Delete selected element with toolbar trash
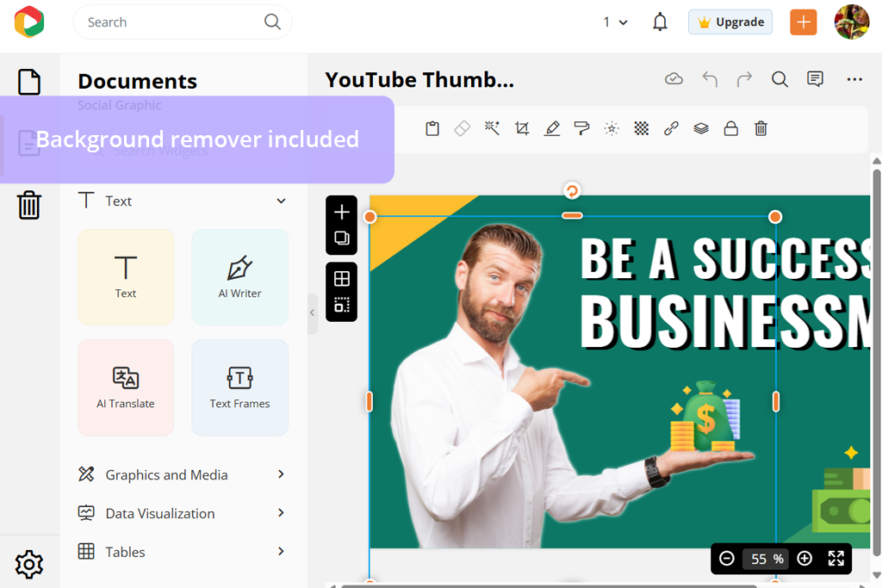This screenshot has width=882, height=588. pos(761,129)
